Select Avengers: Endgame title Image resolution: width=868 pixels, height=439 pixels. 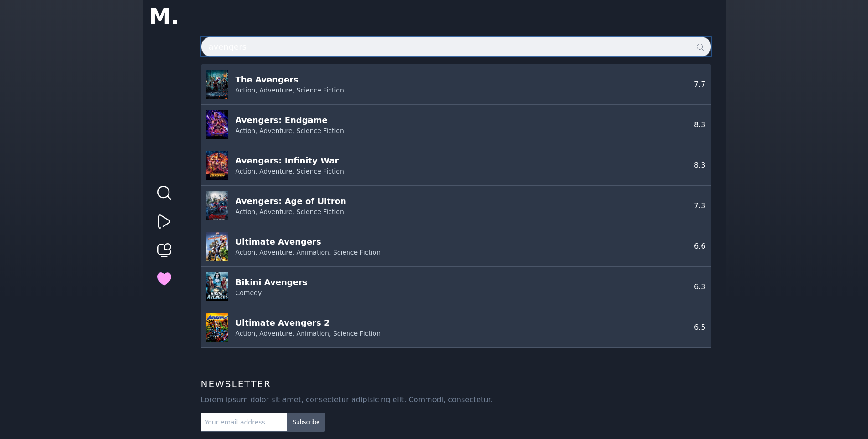click(x=281, y=120)
